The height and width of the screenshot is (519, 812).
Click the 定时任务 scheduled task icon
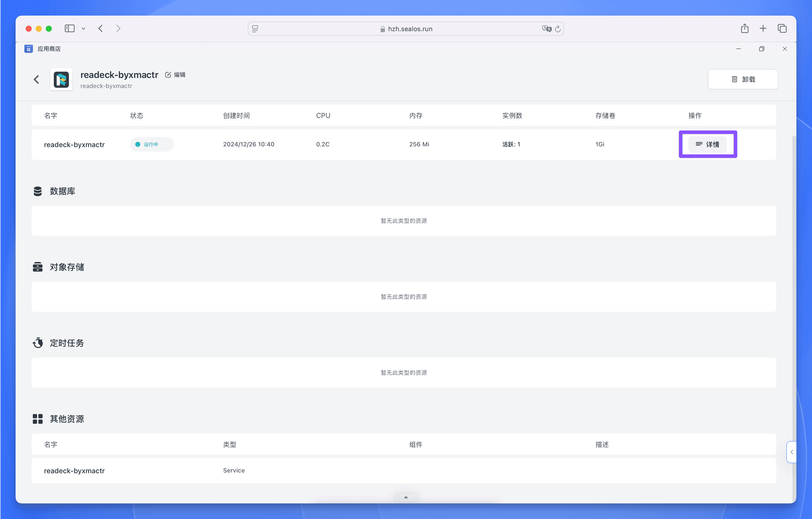[x=38, y=343]
